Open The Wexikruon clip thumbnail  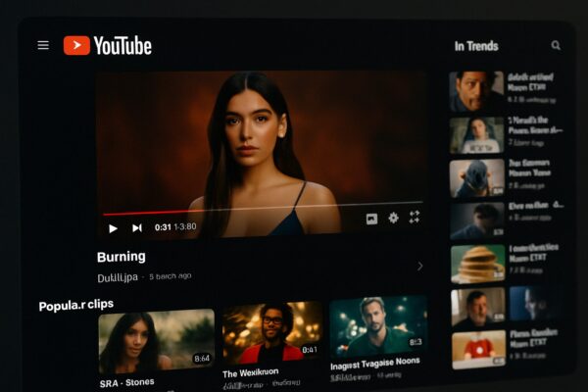pos(272,332)
